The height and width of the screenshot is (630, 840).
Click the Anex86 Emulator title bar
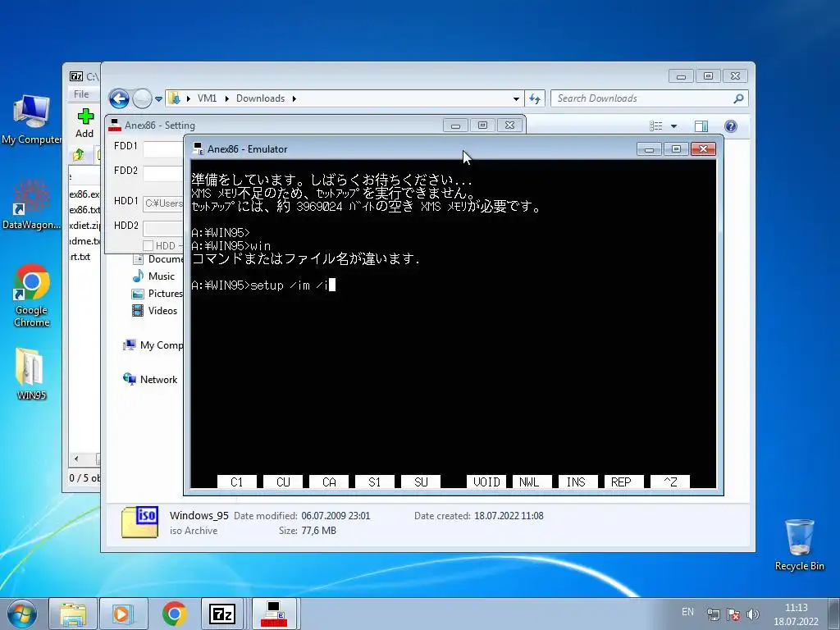pos(413,149)
